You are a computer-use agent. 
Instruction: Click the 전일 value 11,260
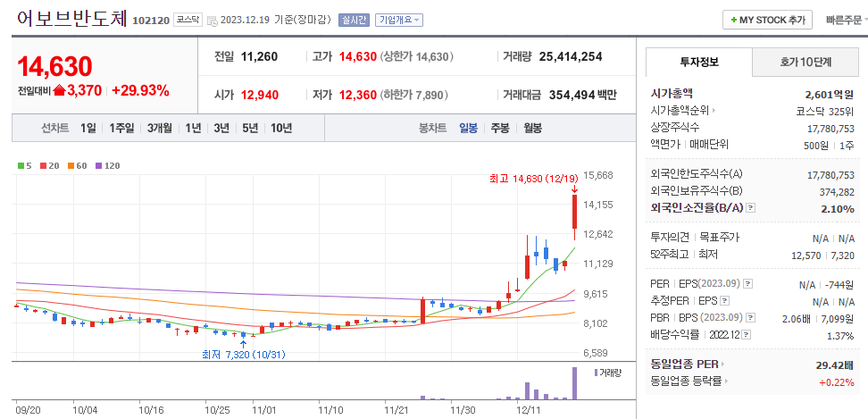[x=259, y=56]
